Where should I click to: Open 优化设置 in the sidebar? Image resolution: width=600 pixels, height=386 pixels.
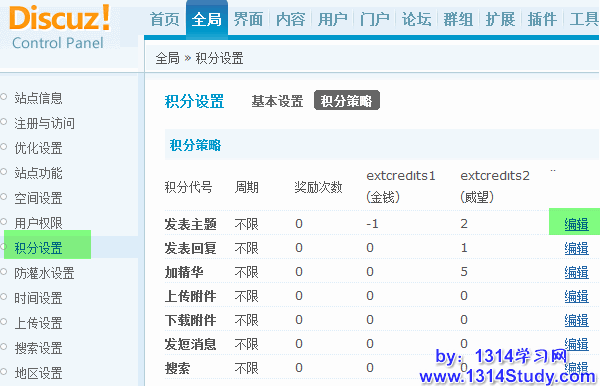click(38, 148)
